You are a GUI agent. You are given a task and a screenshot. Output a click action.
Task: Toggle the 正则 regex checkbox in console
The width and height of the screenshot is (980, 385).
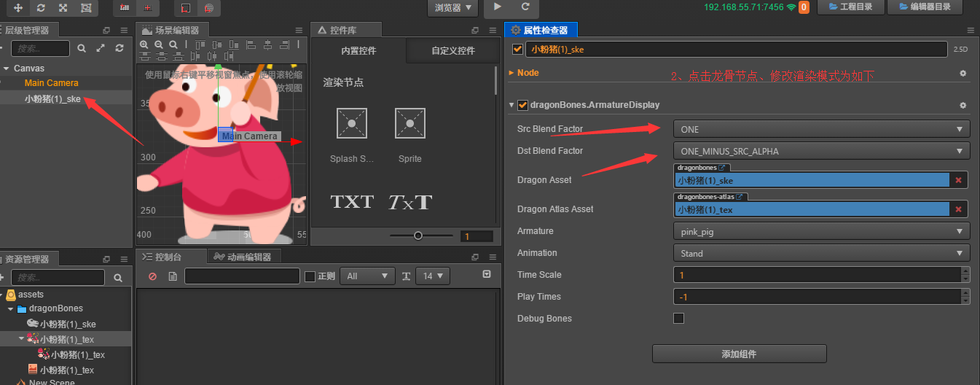(310, 276)
